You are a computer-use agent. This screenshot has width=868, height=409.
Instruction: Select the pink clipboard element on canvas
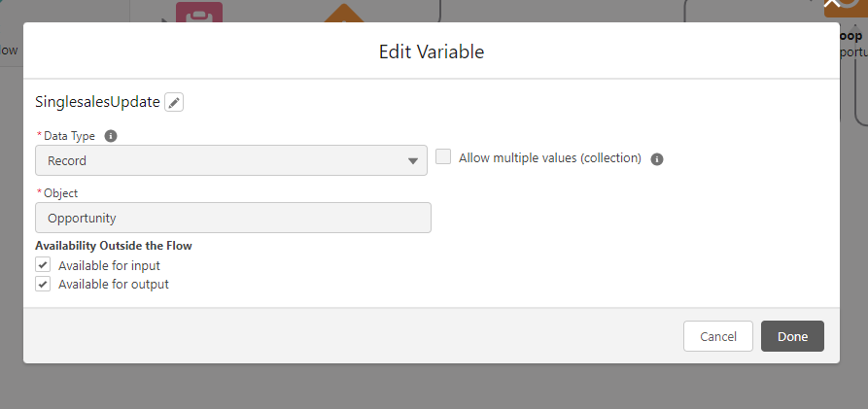click(199, 12)
